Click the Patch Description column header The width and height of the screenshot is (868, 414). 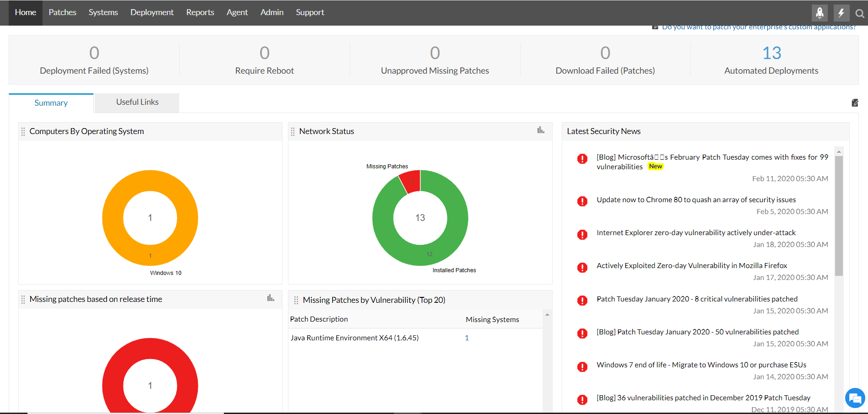(x=319, y=319)
